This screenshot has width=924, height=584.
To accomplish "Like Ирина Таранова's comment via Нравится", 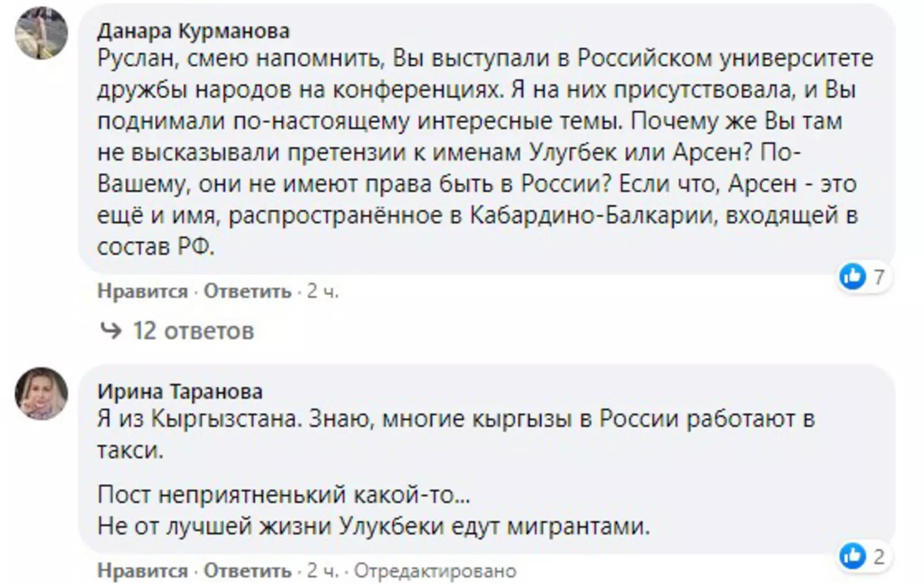I will pos(142,571).
